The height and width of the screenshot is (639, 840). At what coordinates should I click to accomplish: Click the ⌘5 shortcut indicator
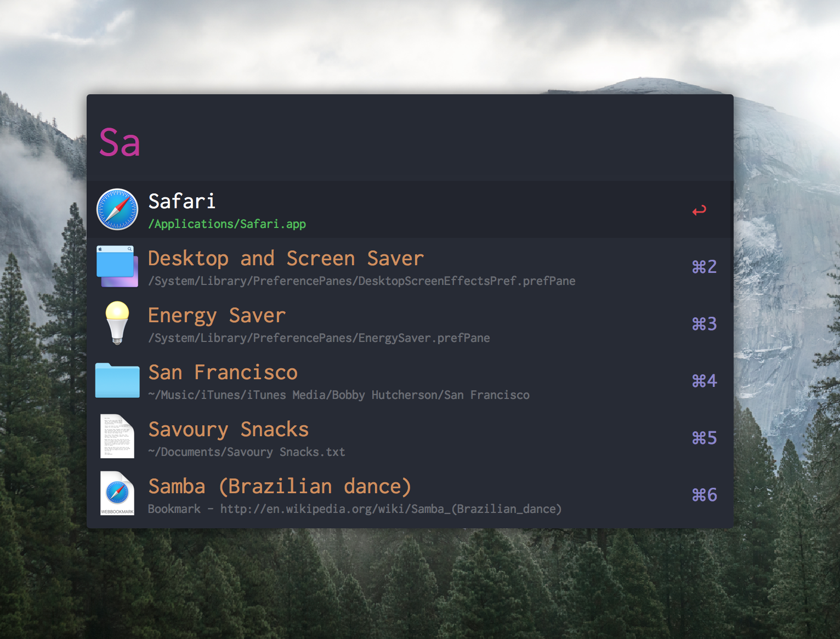pyautogui.click(x=704, y=438)
